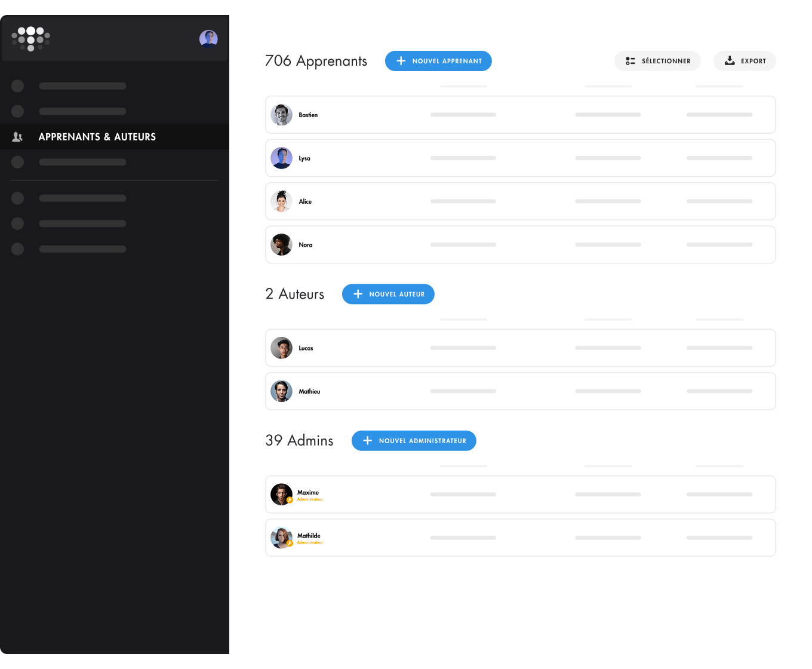Click the plus icon on Nouvel Auteur
This screenshot has width=812, height=669.
pos(358,294)
